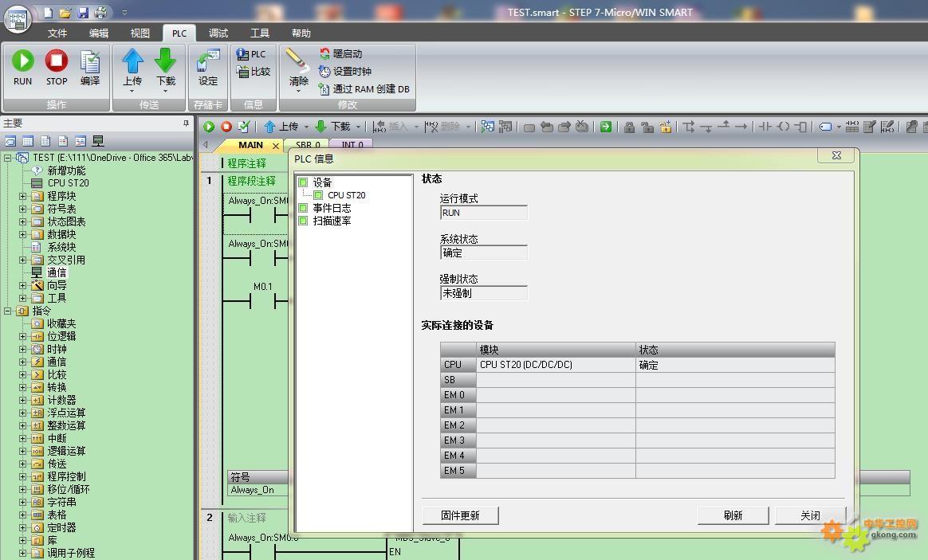The width and height of the screenshot is (928, 560).
Task: Toggle the pin on the 主要 panel
Action: [186, 123]
